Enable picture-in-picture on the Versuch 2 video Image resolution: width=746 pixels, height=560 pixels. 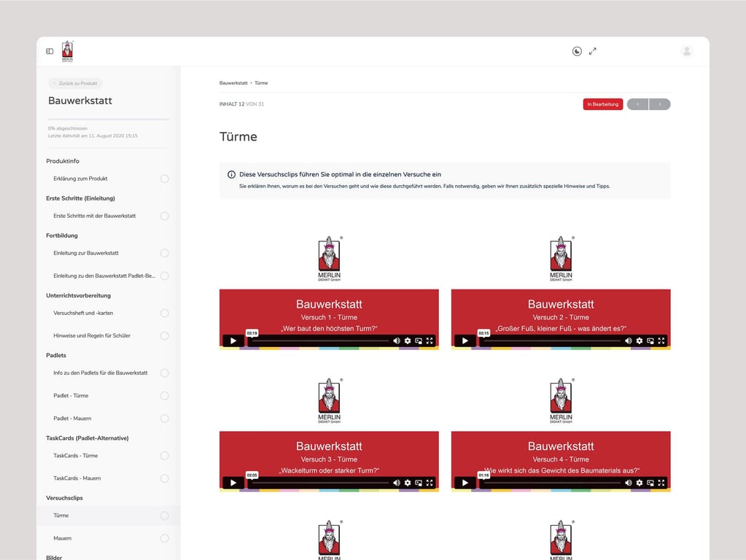651,341
